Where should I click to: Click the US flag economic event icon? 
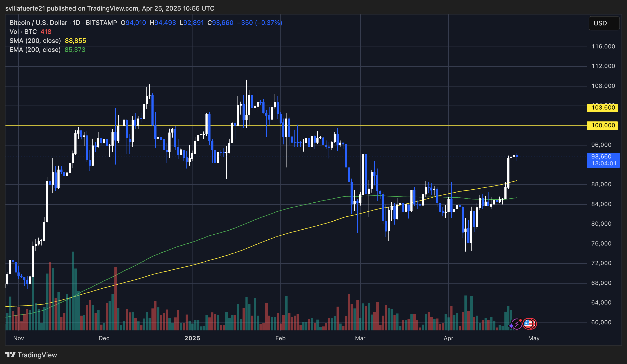tap(528, 324)
